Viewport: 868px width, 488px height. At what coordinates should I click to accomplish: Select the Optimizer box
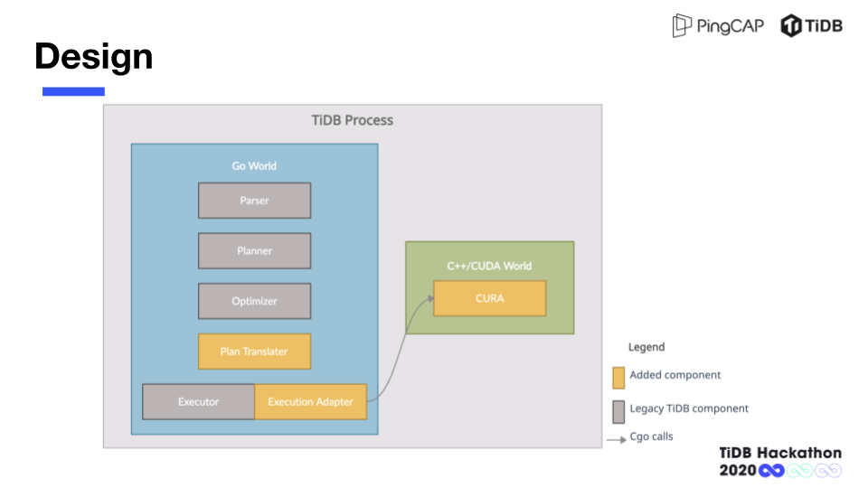tap(254, 301)
